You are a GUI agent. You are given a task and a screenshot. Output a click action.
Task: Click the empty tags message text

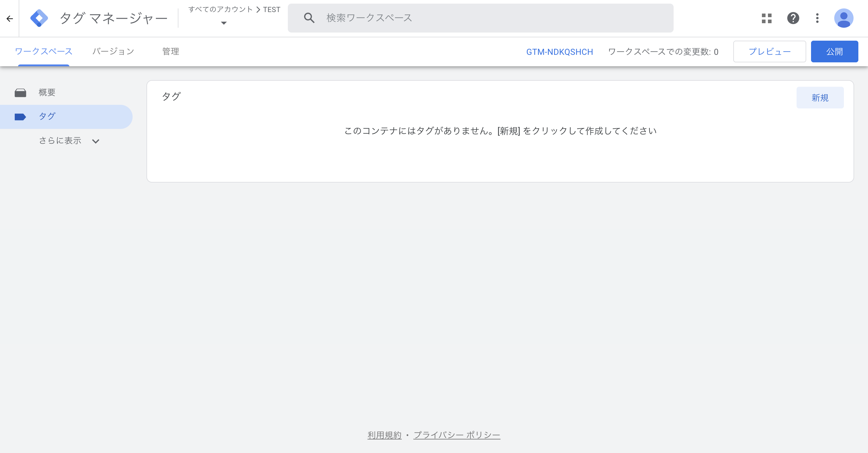point(500,131)
